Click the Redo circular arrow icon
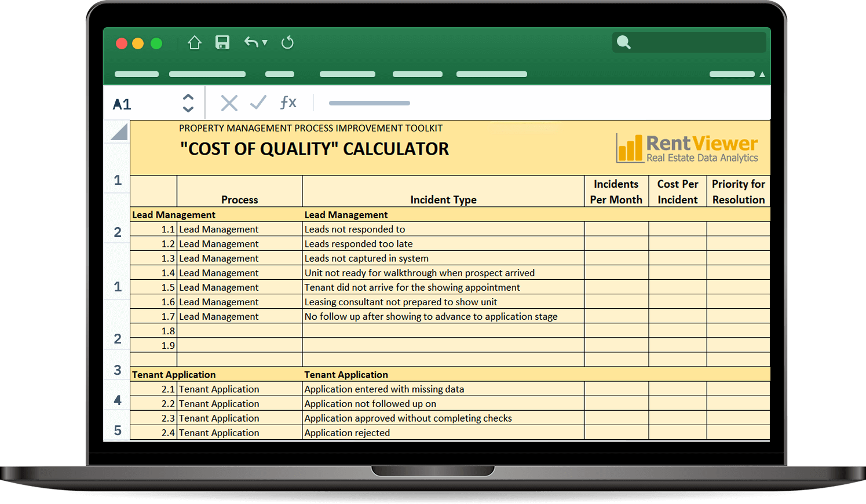Screen dimensions: 866x504 (287, 43)
